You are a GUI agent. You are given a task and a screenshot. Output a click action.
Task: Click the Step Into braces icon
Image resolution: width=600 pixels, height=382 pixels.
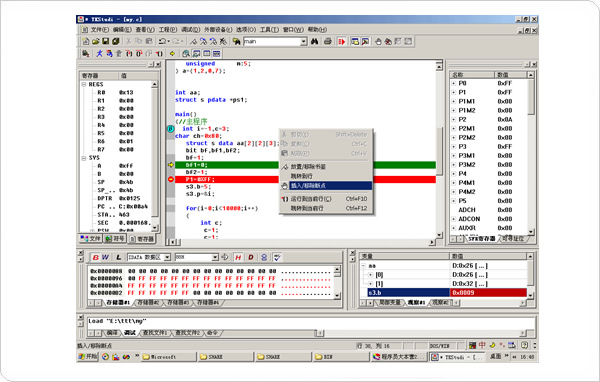point(129,54)
